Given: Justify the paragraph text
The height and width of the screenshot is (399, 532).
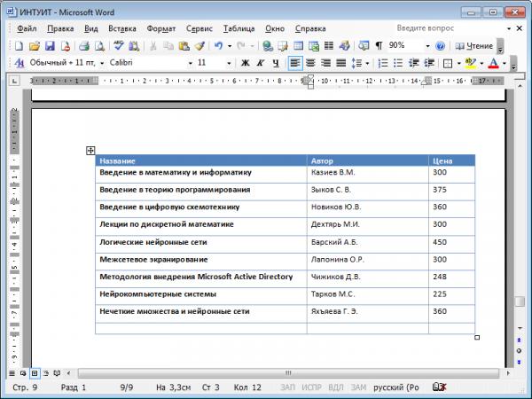Looking at the screenshot, I should pyautogui.click(x=341, y=63).
